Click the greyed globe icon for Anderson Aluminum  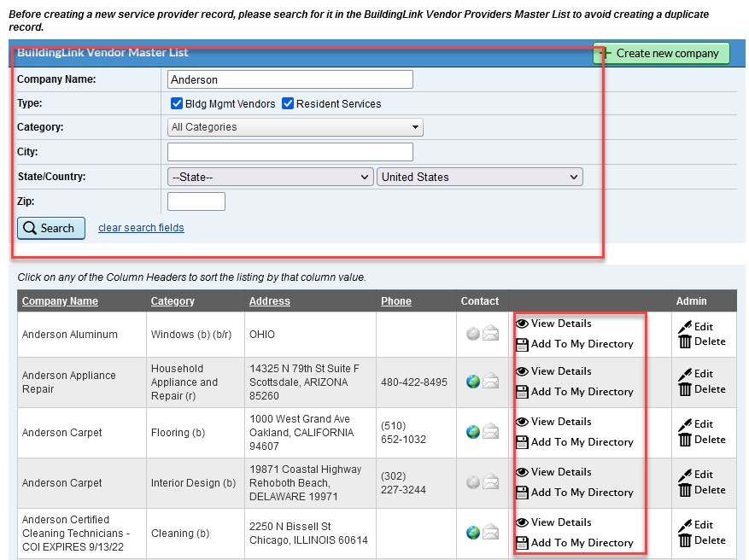(x=473, y=334)
